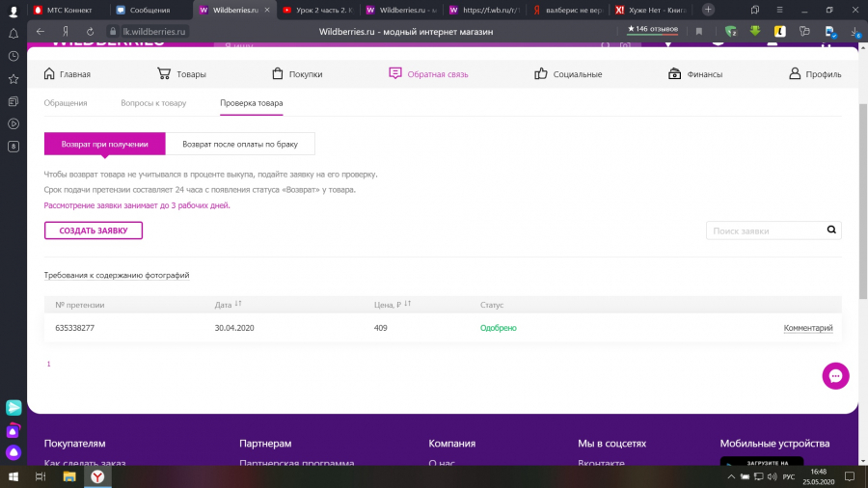Open browser notifications bell icon
This screenshot has width=868, height=488.
pos(14,34)
